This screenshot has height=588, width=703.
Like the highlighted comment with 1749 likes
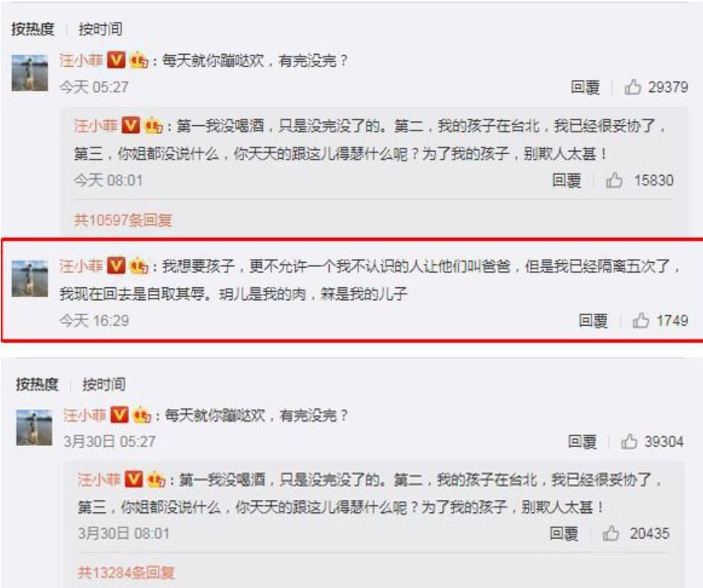pyautogui.click(x=641, y=321)
